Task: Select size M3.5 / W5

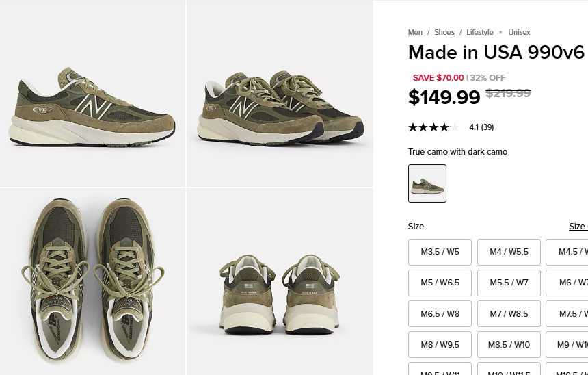Action: point(440,252)
